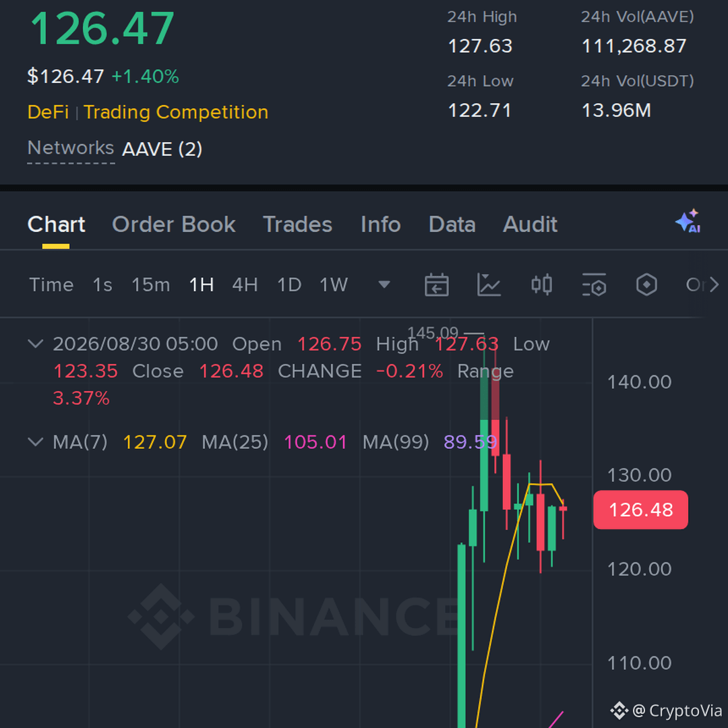Screen dimensions: 728x728
Task: Click the MA(99) value 89.59
Action: coord(471,442)
